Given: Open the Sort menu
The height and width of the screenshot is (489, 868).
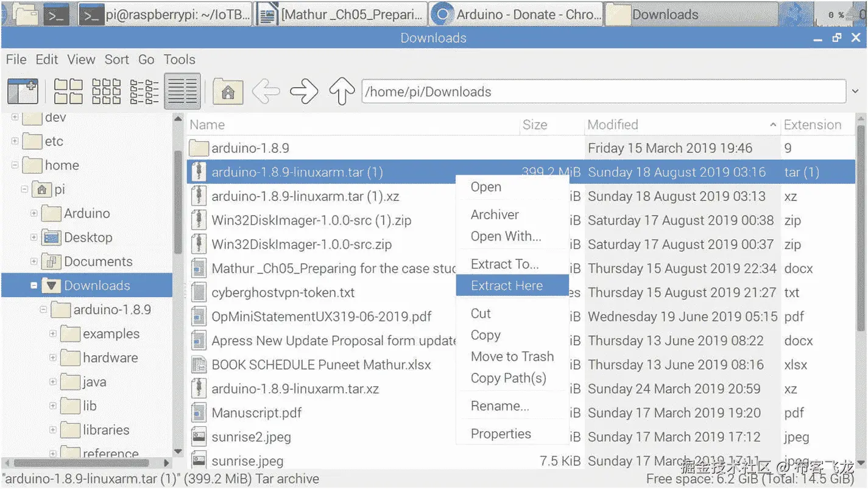Looking at the screenshot, I should click(116, 60).
